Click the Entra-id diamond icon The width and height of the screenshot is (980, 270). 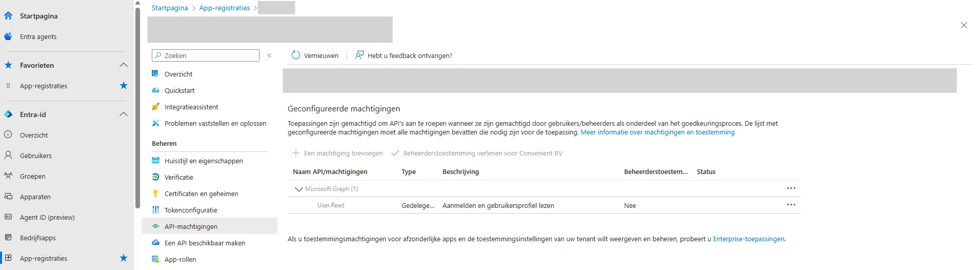[8, 114]
